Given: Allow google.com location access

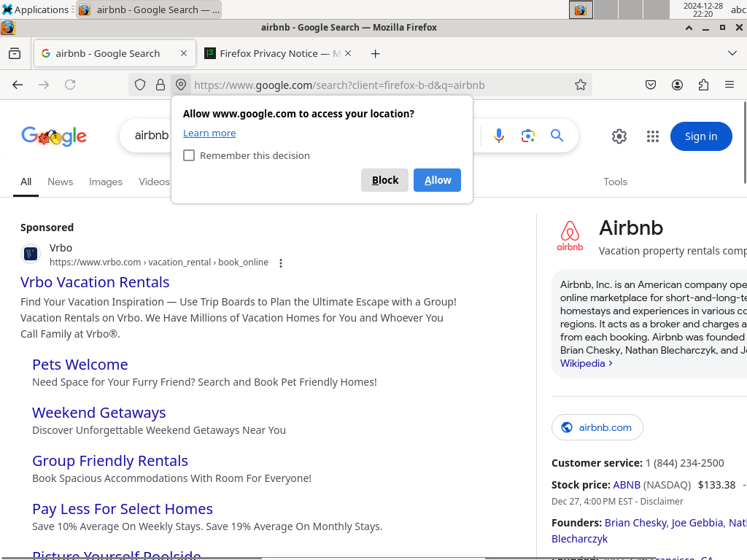Looking at the screenshot, I should pos(437,180).
